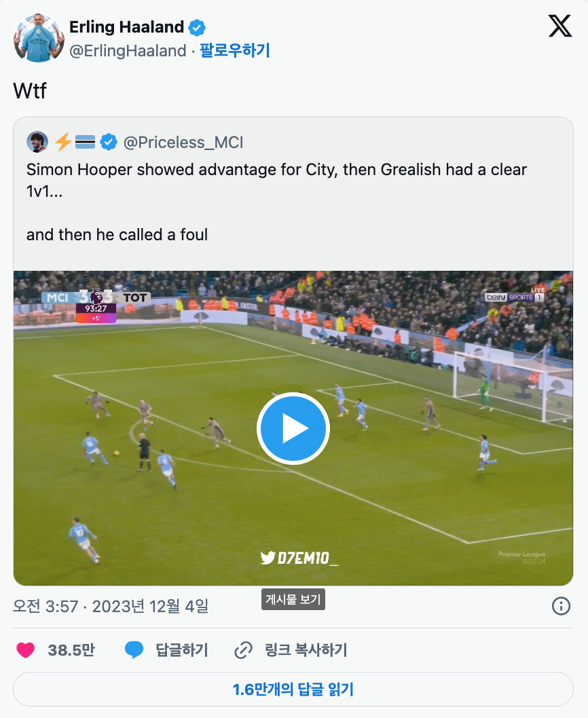Open the Priceless_MCI quoted avatar
This screenshot has width=588, height=718.
tap(37, 142)
